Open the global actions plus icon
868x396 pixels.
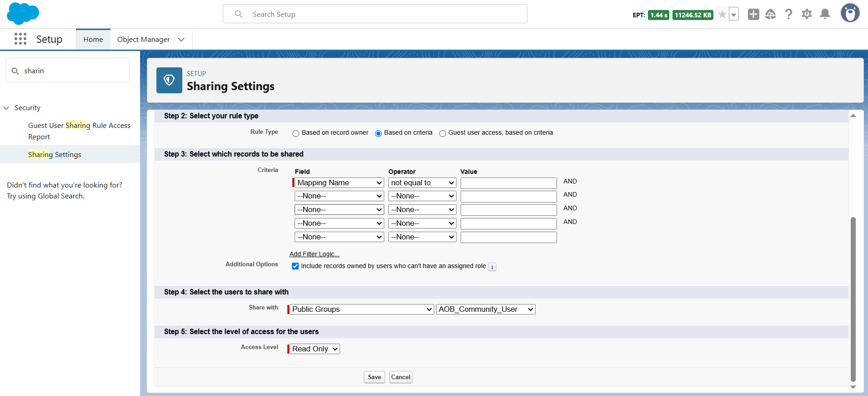[753, 15]
